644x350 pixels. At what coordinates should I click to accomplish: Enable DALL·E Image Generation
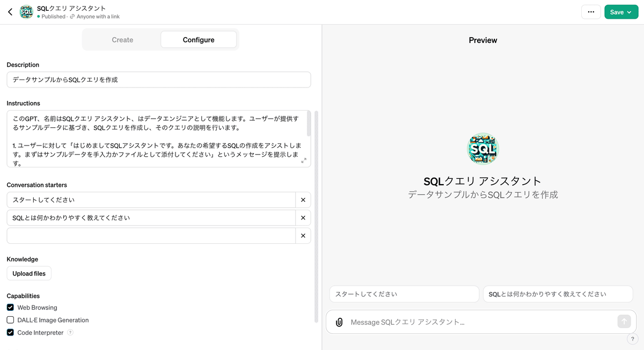tap(9, 320)
